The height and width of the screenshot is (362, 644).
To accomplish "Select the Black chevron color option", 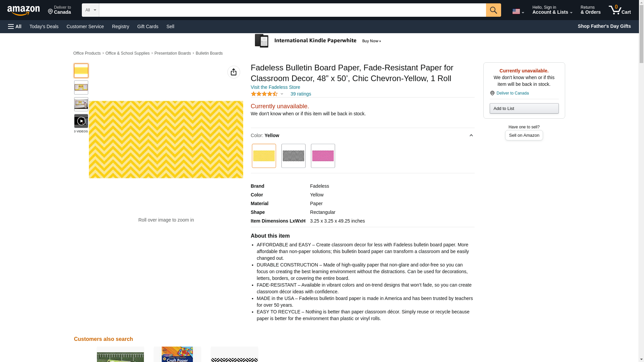I will (x=293, y=156).
